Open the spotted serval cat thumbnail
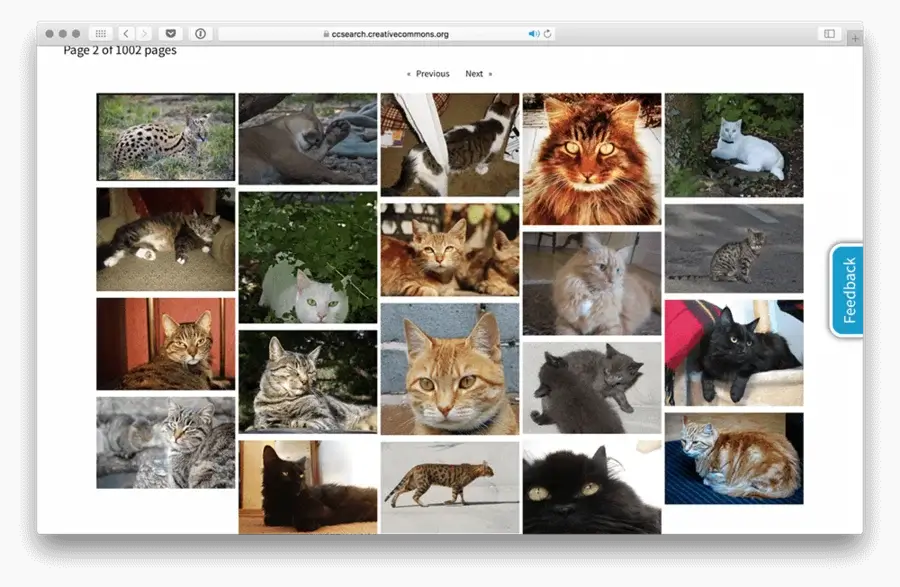 pos(166,137)
